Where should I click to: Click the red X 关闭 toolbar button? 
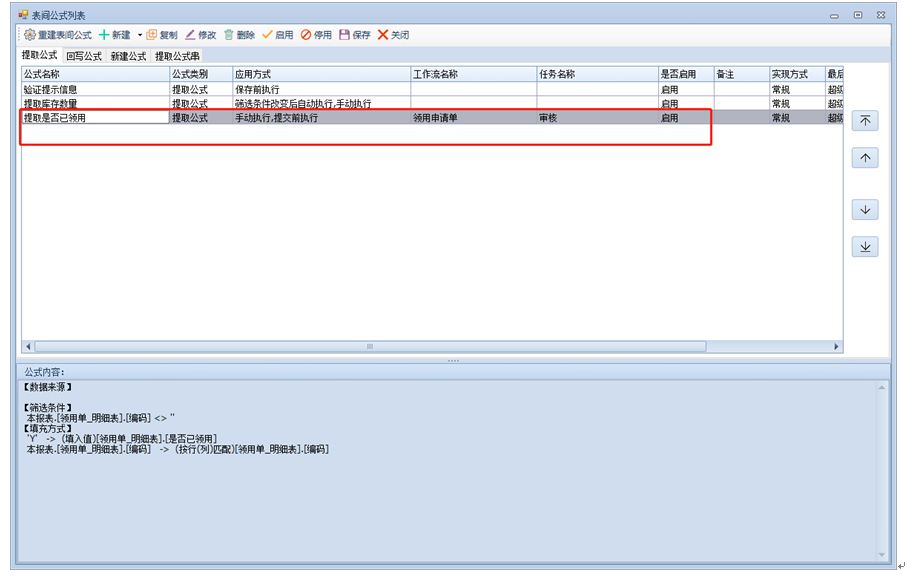[x=393, y=35]
